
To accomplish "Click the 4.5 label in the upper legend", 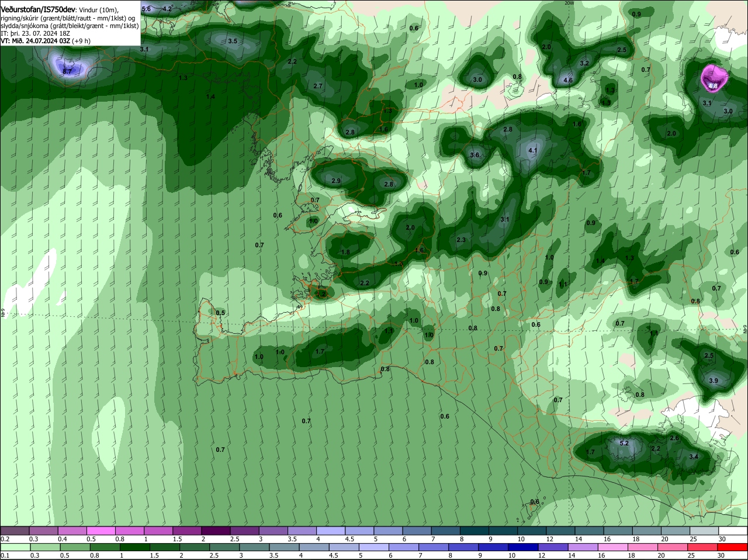I will (x=349, y=539).
